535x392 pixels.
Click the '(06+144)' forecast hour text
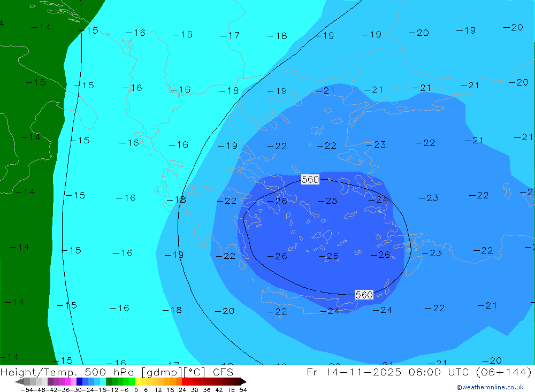(x=503, y=372)
